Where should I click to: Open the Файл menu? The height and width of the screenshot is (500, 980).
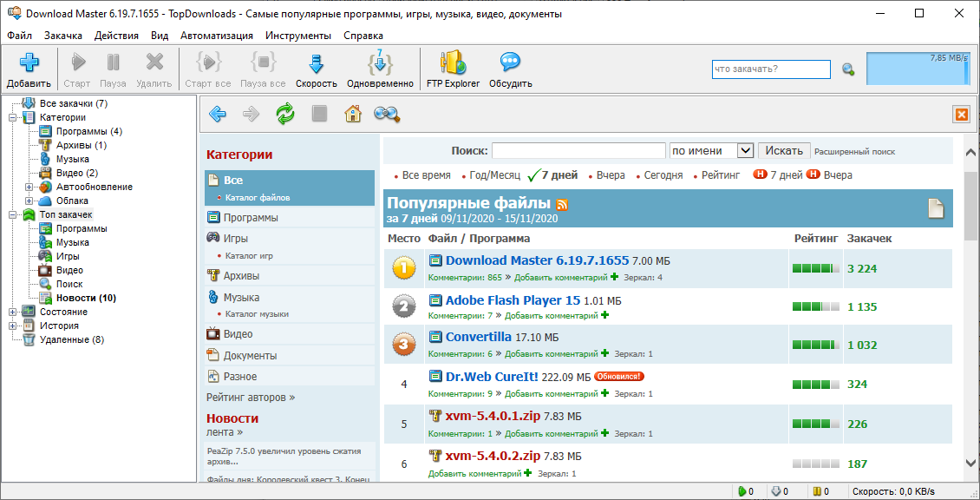click(x=19, y=36)
